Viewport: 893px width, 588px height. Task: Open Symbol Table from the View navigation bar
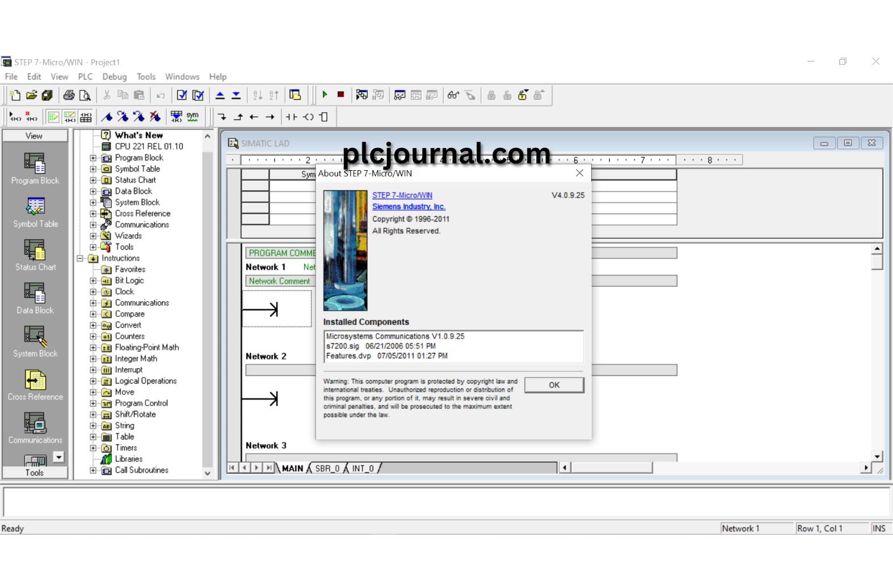pyautogui.click(x=35, y=212)
